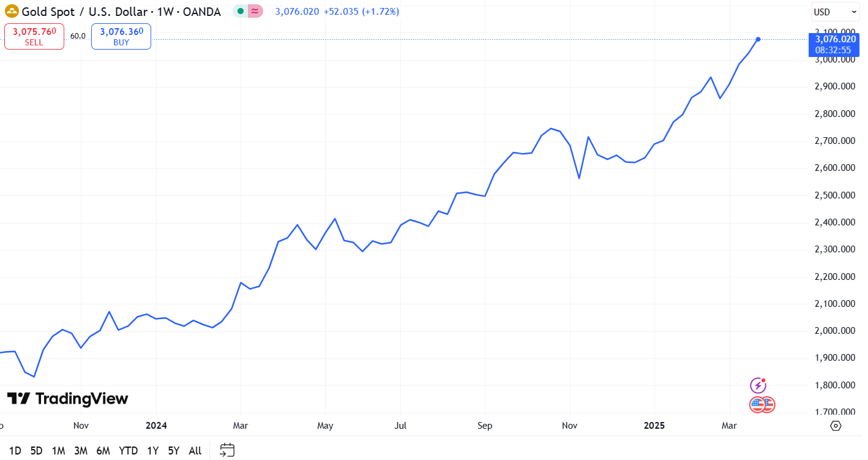Open the USD currency dropdown

835,12
